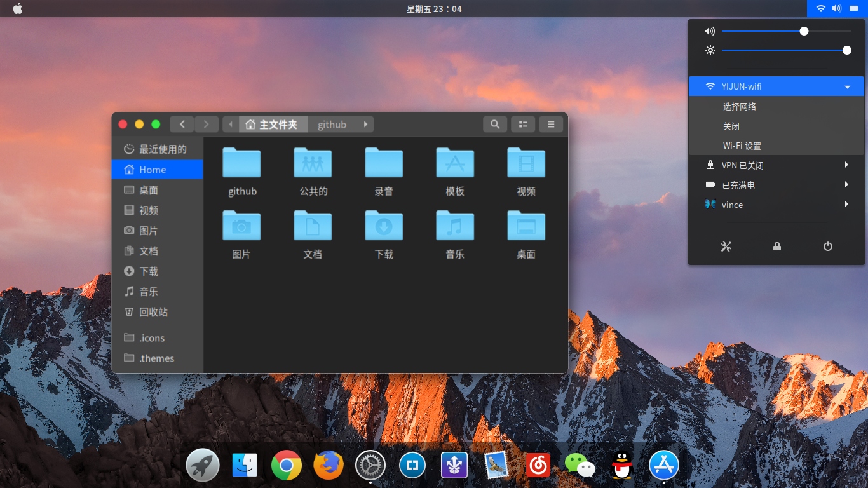Adjust the volume slider handle

click(804, 31)
